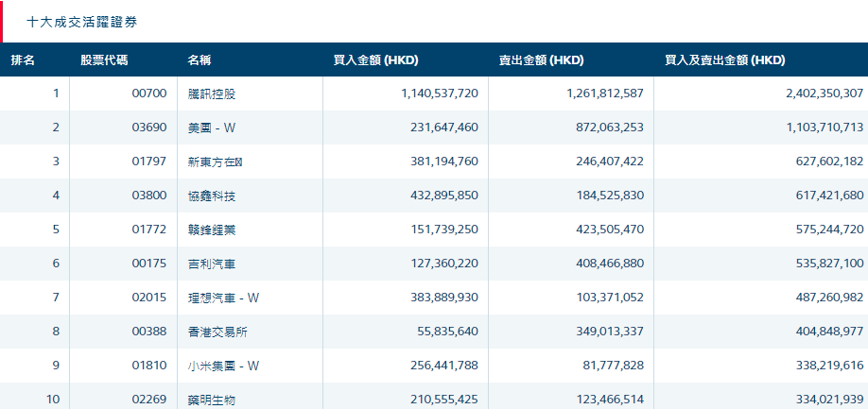
Task: Click total amount 2,402,350,307
Action: click(825, 94)
